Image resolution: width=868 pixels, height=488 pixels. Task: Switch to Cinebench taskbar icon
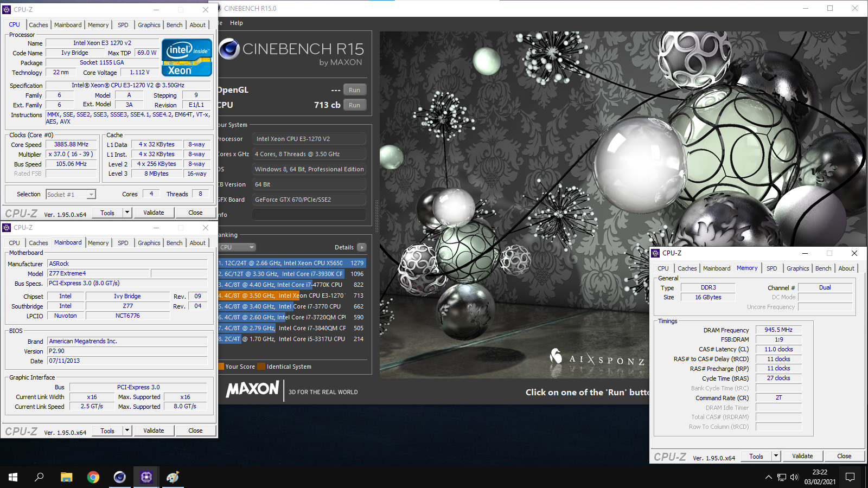tap(120, 477)
